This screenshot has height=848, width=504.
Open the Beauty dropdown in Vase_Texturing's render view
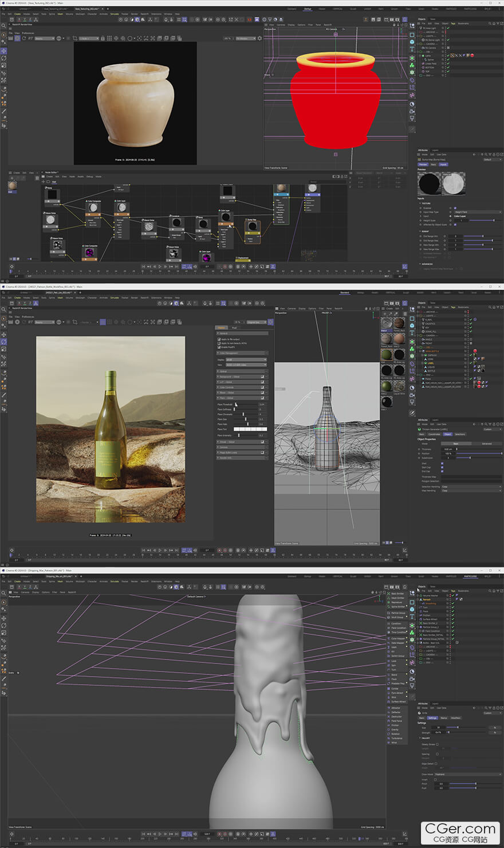pyautogui.click(x=45, y=38)
